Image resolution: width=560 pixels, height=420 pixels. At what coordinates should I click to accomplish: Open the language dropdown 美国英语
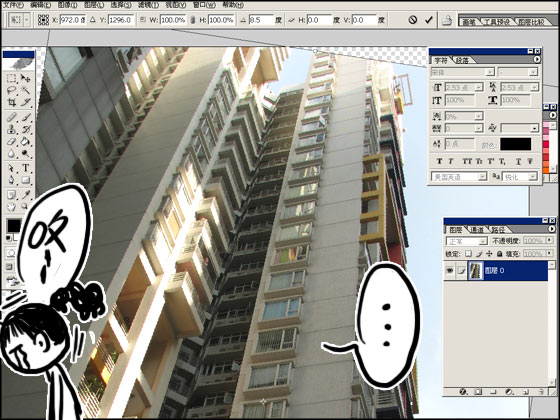pos(482,176)
